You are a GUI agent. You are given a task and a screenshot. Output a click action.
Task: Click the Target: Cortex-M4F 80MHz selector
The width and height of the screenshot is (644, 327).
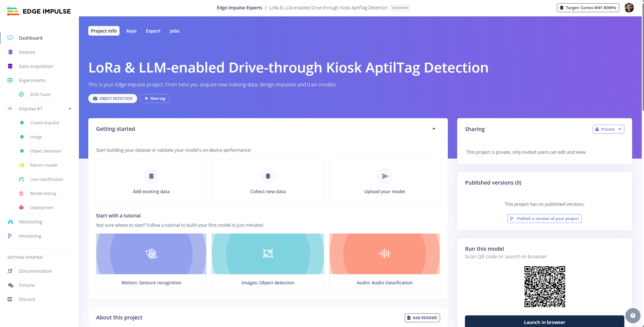pos(588,8)
